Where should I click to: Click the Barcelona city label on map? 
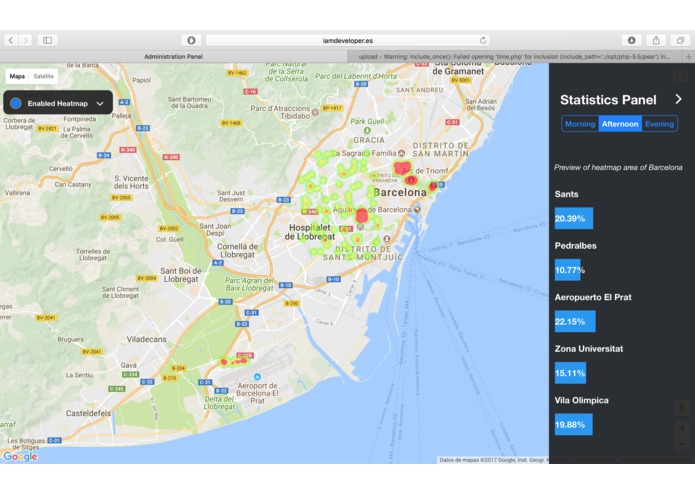click(x=400, y=192)
